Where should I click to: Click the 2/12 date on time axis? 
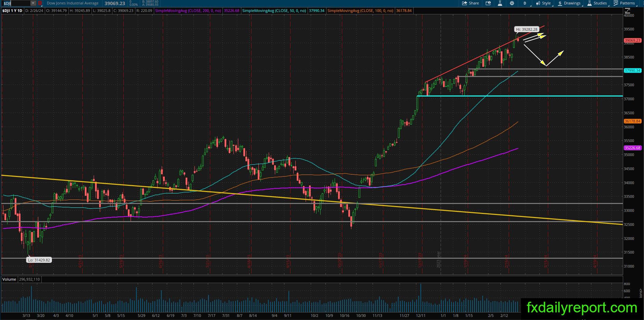504,316
